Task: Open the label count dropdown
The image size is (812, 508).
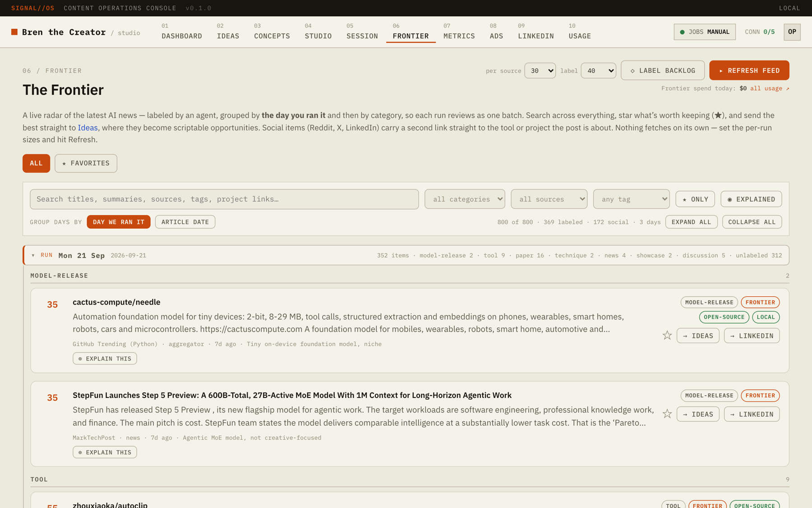Action: [598, 70]
